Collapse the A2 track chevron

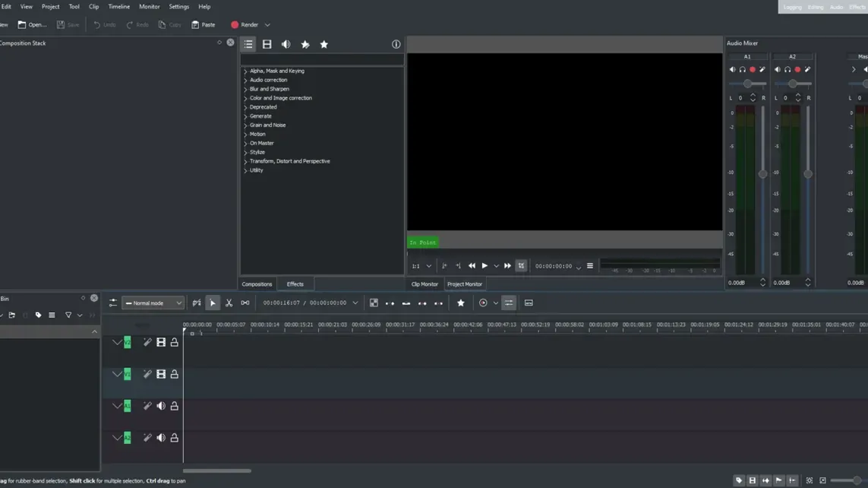(117, 438)
